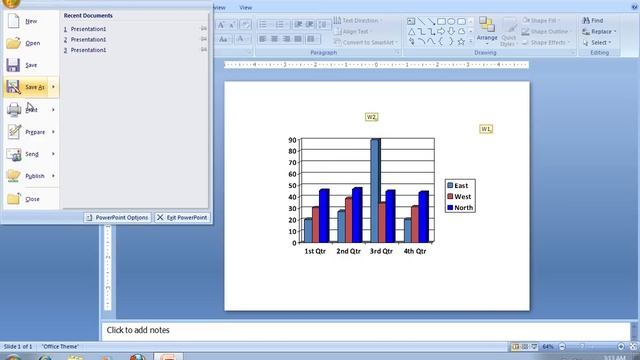Select the Line shape in gallery
Image resolution: width=640 pixels, height=360 pixels.
click(x=421, y=21)
